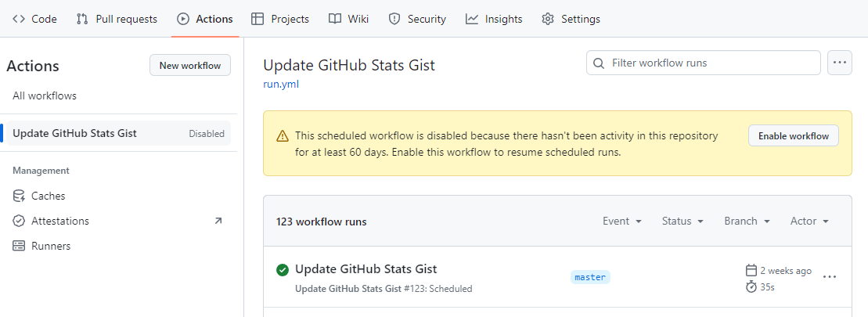Image resolution: width=868 pixels, height=317 pixels.
Task: Expand the Status filter dropdown
Action: 683,221
